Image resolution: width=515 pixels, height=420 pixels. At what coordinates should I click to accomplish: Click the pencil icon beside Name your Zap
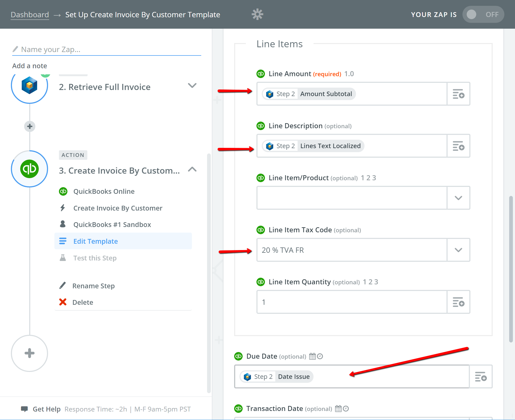[15, 49]
